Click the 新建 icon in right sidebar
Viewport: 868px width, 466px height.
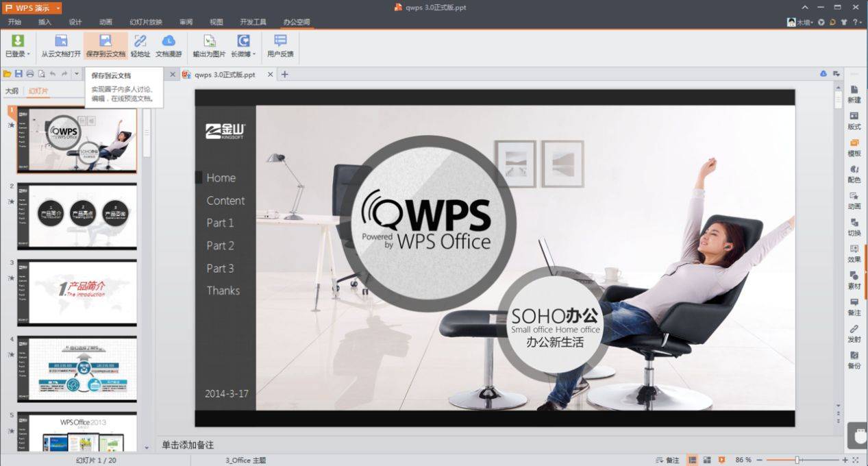click(x=854, y=95)
